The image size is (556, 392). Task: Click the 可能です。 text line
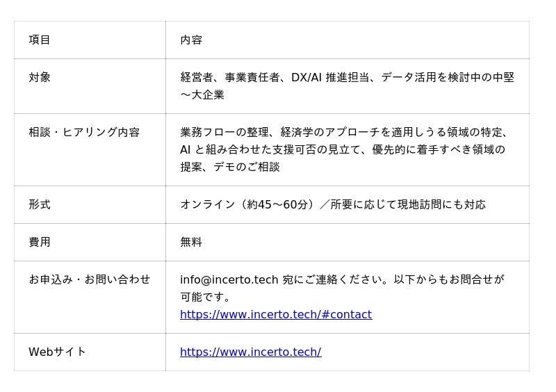(206, 297)
